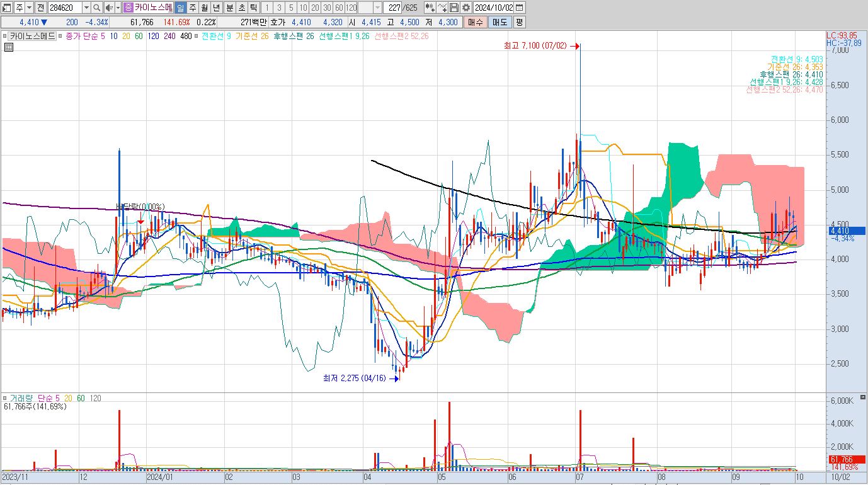Viewport: 868px width, 485px height.
Task: Switch to weekly (주) chart period
Action: pyautogui.click(x=193, y=8)
